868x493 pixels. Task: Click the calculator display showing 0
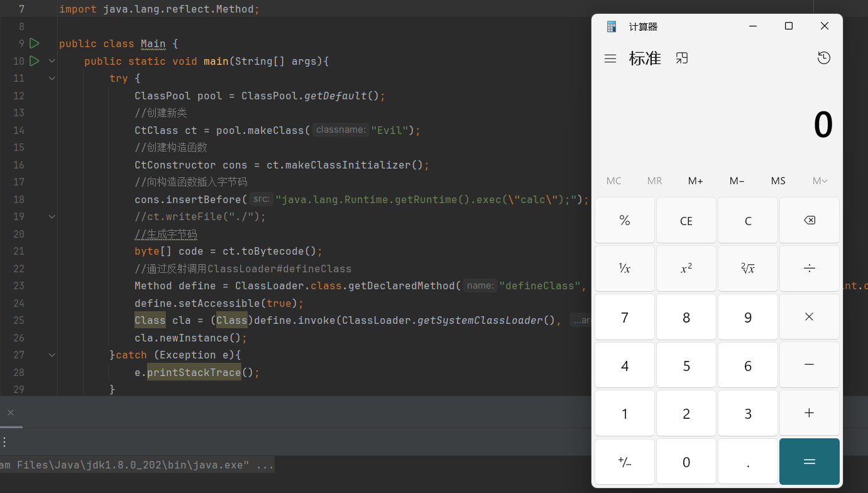[823, 125]
